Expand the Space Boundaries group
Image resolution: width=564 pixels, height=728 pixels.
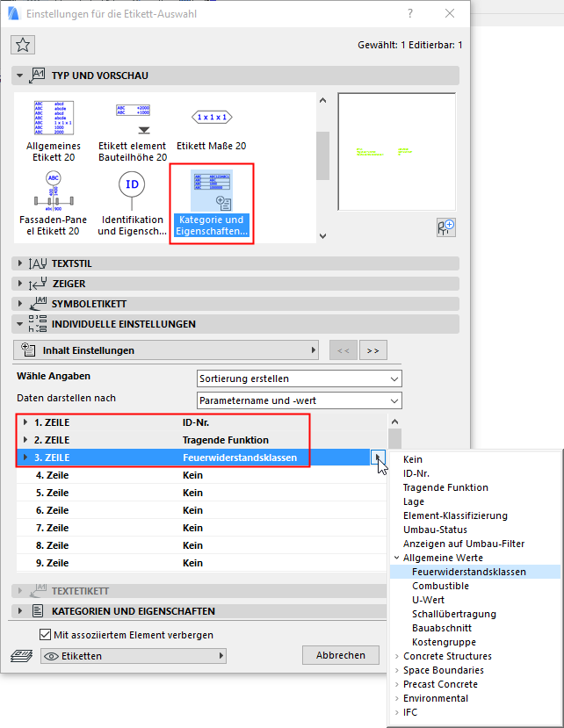pyautogui.click(x=397, y=670)
